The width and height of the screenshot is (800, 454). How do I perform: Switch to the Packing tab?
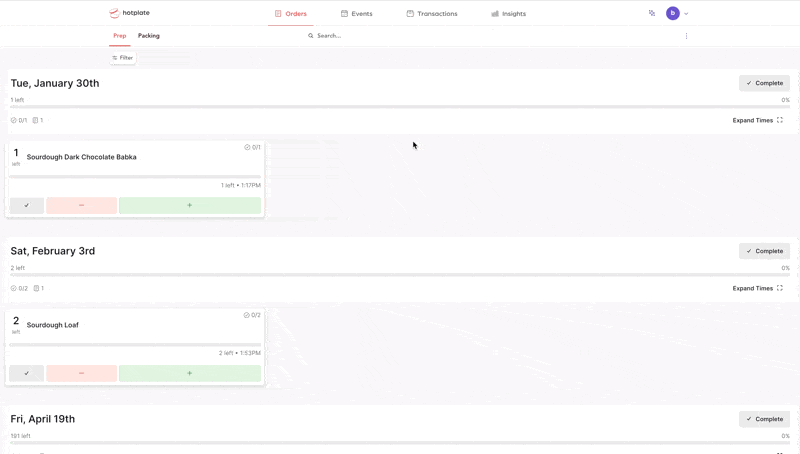click(x=149, y=36)
